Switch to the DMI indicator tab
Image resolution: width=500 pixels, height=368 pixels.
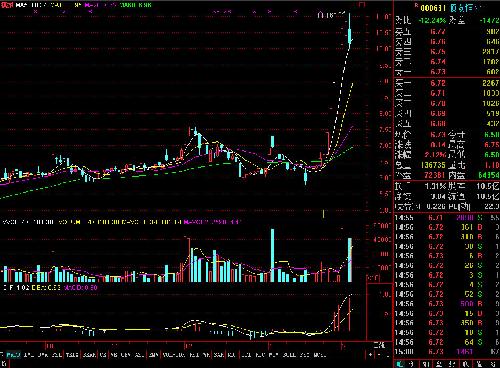(x=28, y=355)
